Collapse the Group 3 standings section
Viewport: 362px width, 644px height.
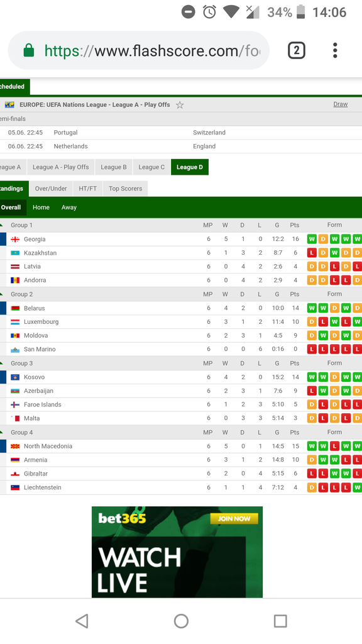[2, 363]
